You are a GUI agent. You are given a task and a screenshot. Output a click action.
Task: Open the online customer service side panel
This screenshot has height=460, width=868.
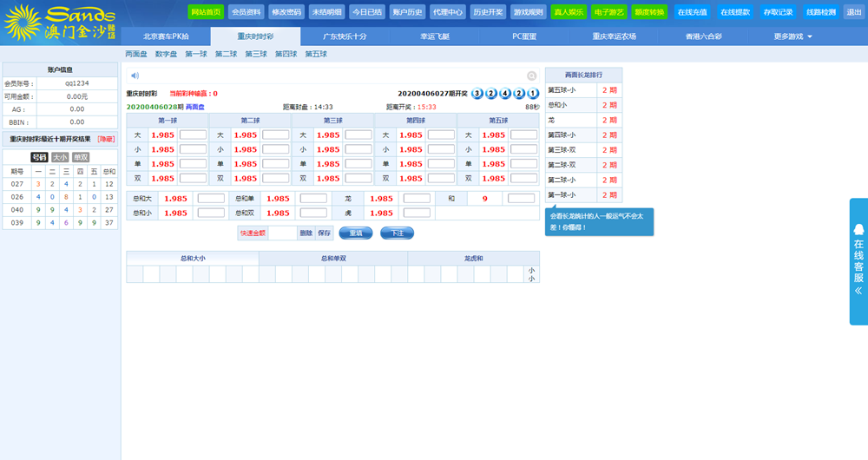[858, 261]
